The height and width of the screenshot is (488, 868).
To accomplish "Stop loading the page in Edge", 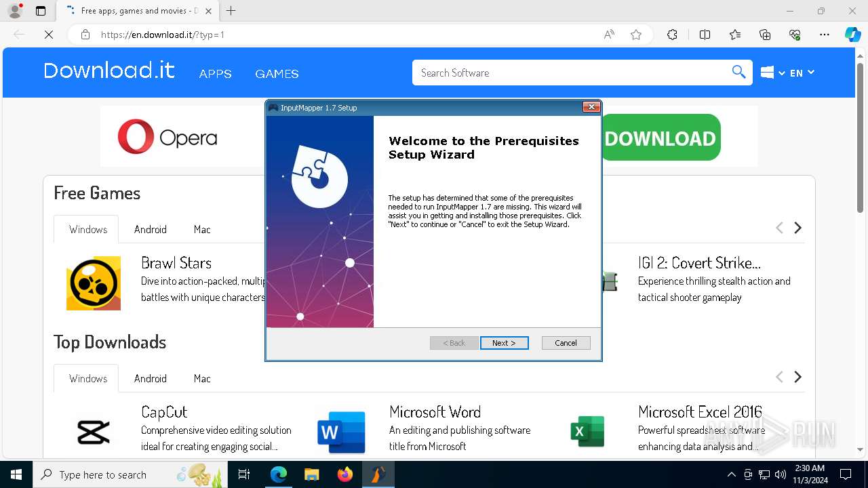I will click(x=49, y=35).
